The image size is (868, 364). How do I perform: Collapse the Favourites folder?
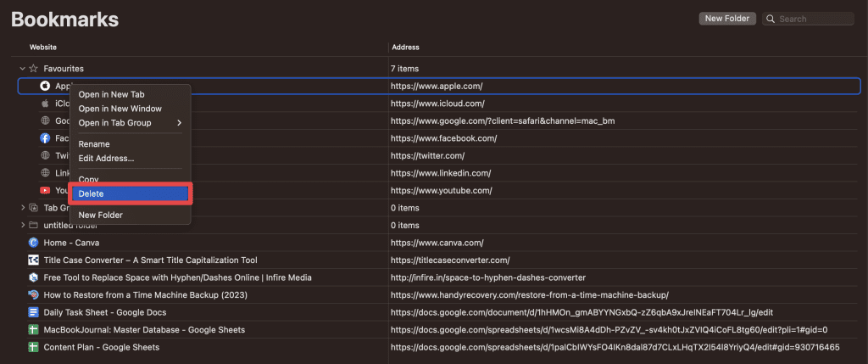(23, 69)
